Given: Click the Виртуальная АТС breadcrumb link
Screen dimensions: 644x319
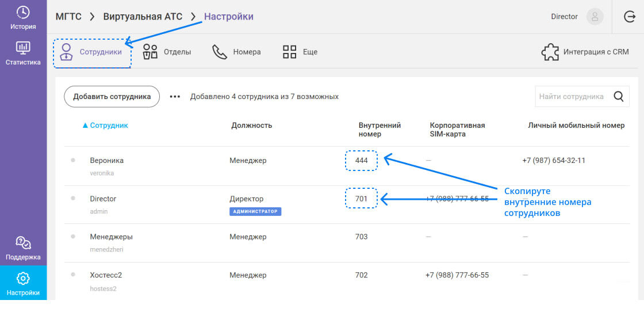Looking at the screenshot, I should coord(143,17).
